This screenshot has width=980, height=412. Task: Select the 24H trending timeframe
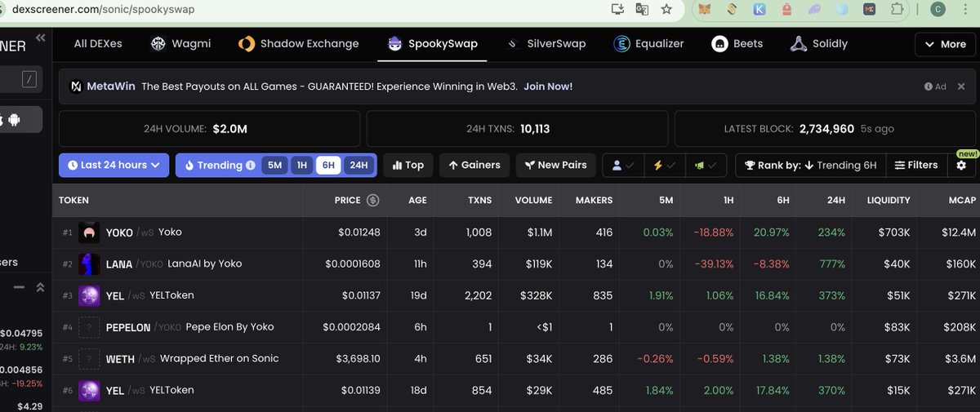pos(359,165)
